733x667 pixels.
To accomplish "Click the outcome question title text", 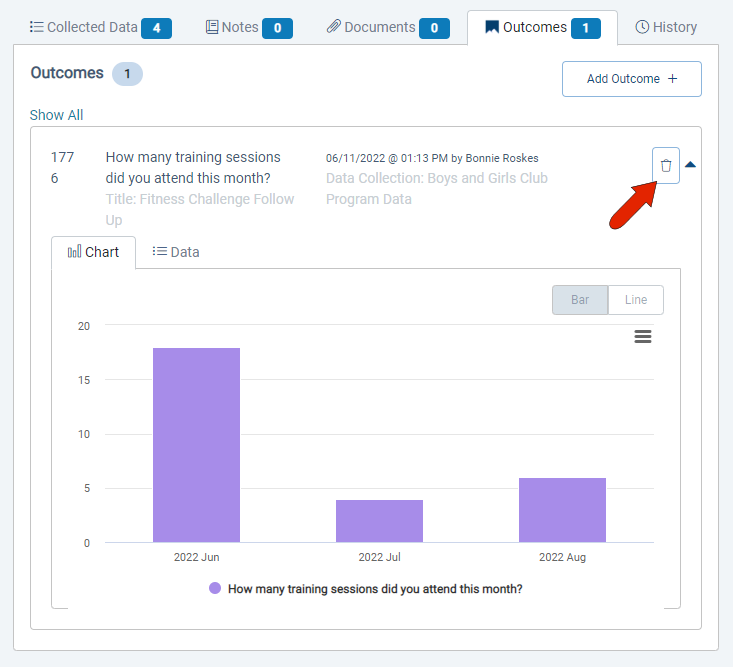I will point(193,167).
